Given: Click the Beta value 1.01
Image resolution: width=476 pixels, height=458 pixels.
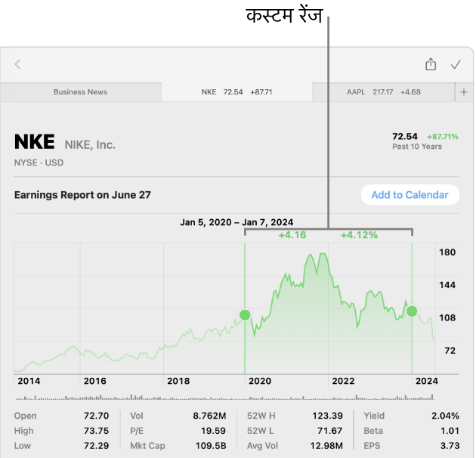Looking at the screenshot, I should (450, 431).
